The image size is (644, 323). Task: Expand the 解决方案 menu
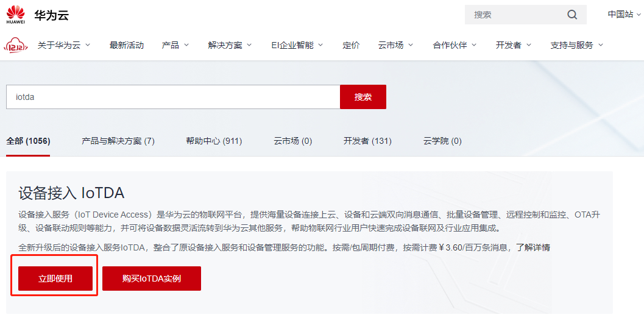(230, 45)
